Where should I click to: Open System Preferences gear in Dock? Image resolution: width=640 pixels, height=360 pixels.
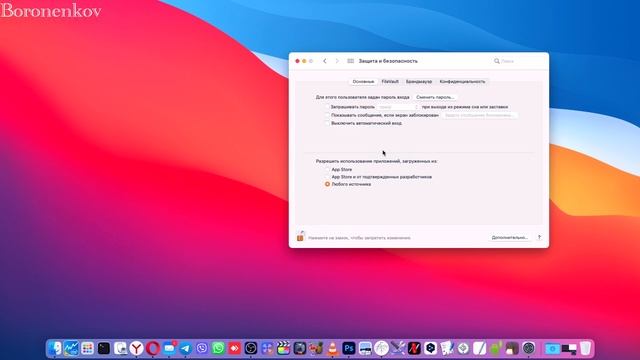529,348
